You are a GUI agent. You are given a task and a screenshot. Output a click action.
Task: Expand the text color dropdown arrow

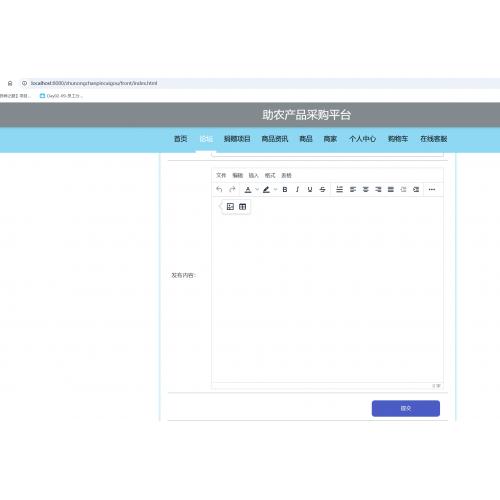pyautogui.click(x=257, y=189)
